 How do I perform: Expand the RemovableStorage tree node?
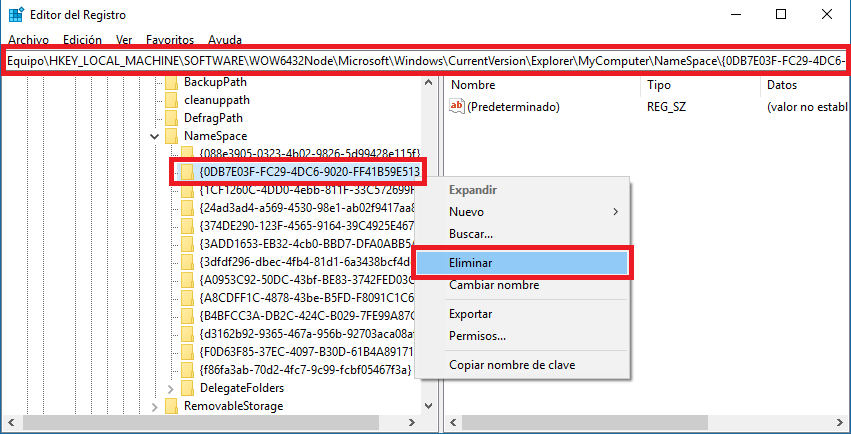point(155,406)
